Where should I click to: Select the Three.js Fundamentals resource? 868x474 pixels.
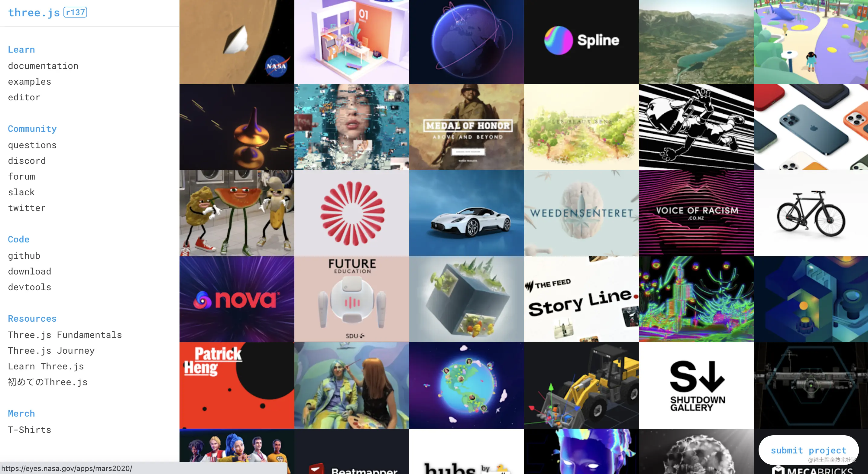(x=65, y=334)
